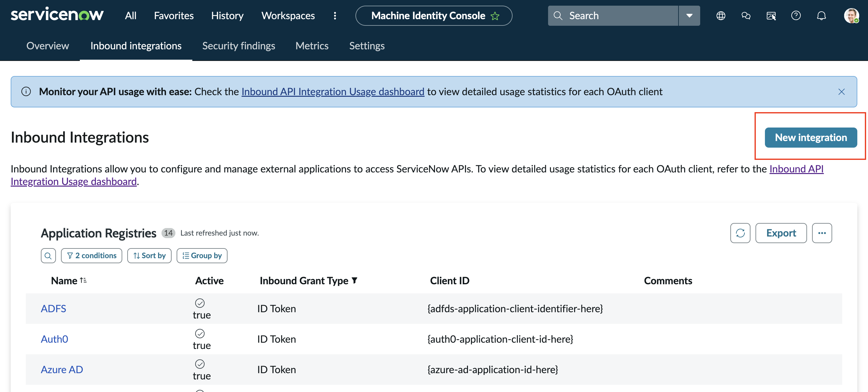Viewport: 868px width, 392px height.
Task: Expand the search scope dropdown arrow
Action: (x=689, y=15)
